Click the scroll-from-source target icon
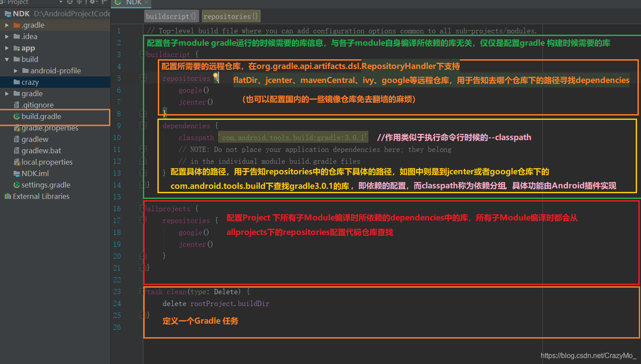 (x=70, y=2)
